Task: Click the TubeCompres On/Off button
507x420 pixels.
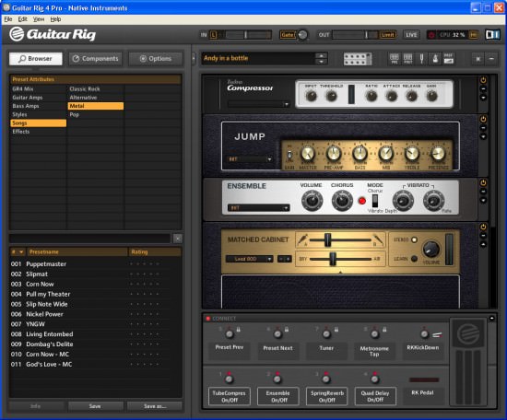Action: (x=229, y=396)
